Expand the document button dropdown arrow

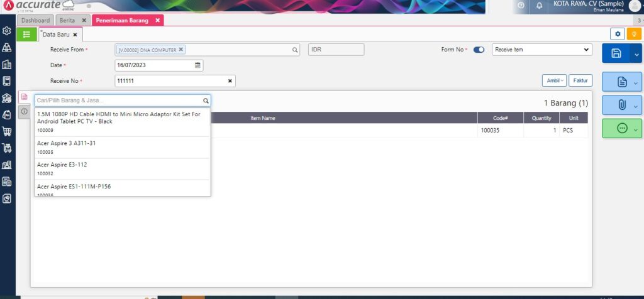coord(636,84)
